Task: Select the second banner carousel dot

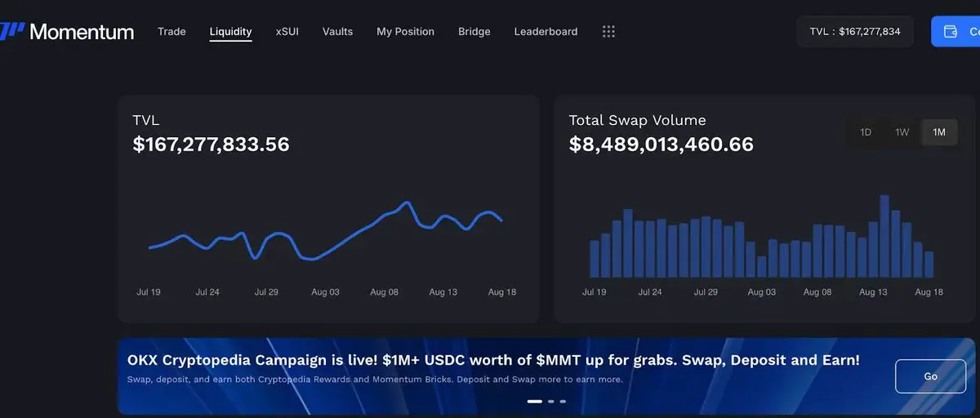Action: tap(551, 402)
